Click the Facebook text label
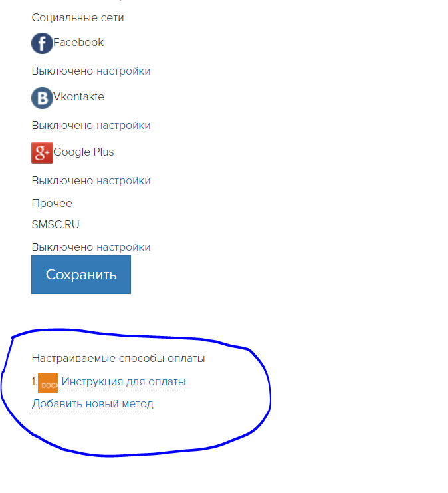 tap(78, 42)
